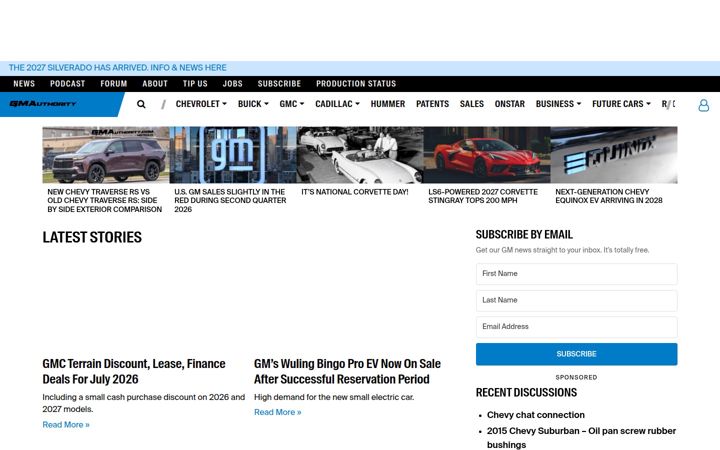Open GM's Wuling Bingo Pro EV article
The image size is (720, 450).
(347, 371)
